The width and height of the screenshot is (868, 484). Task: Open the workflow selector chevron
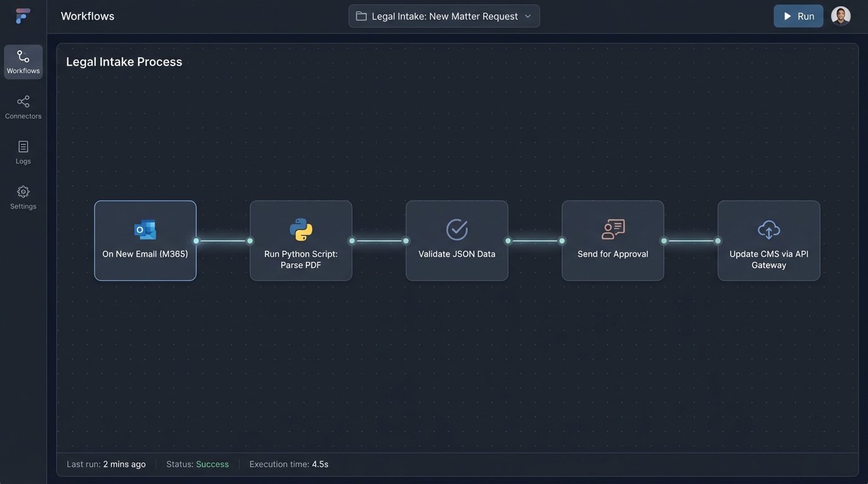click(x=529, y=16)
